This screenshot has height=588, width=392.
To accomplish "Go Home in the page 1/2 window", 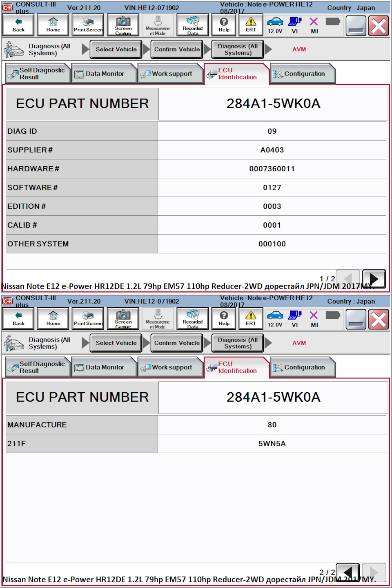I will click(x=53, y=25).
